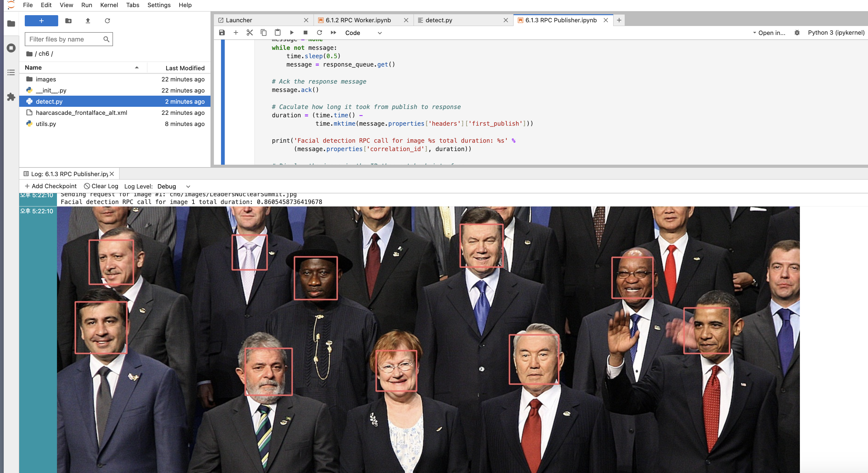Screen dimensions: 868x473
Task: Click the upload files icon
Action: (88, 21)
